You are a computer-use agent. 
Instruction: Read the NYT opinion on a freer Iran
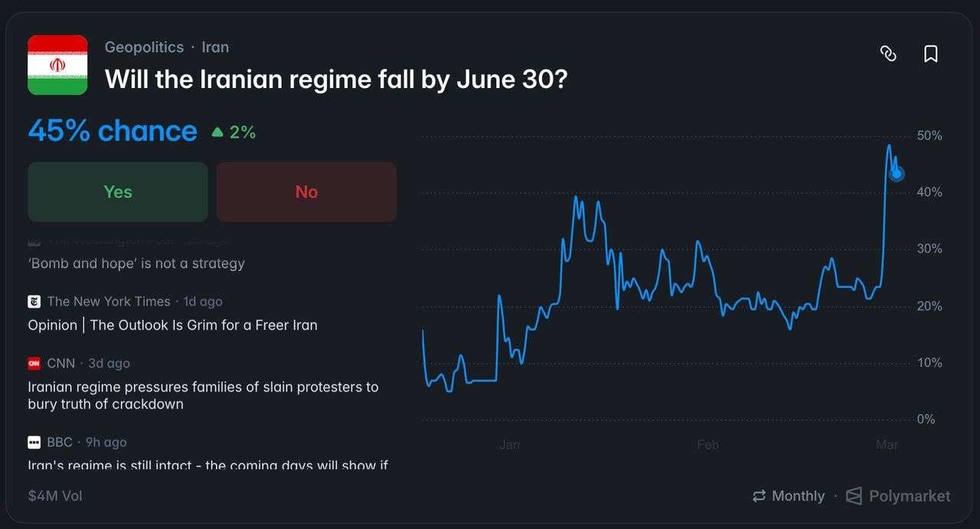click(172, 325)
